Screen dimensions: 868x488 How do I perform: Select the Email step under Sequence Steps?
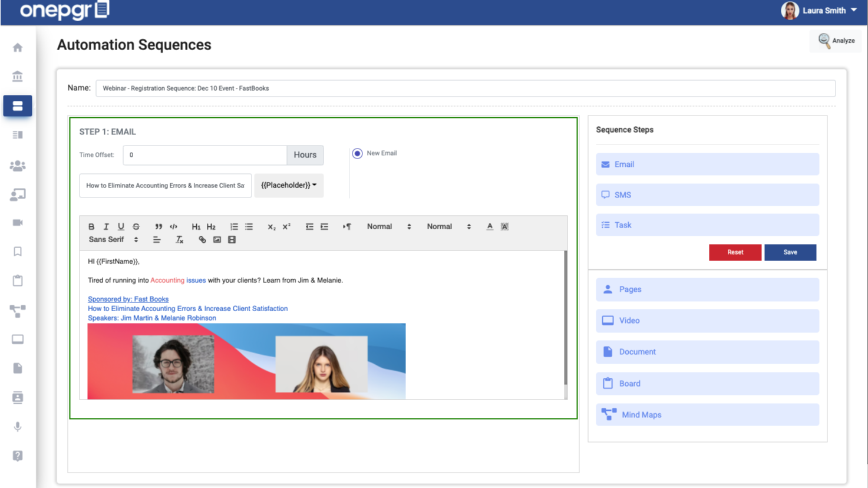coord(707,164)
